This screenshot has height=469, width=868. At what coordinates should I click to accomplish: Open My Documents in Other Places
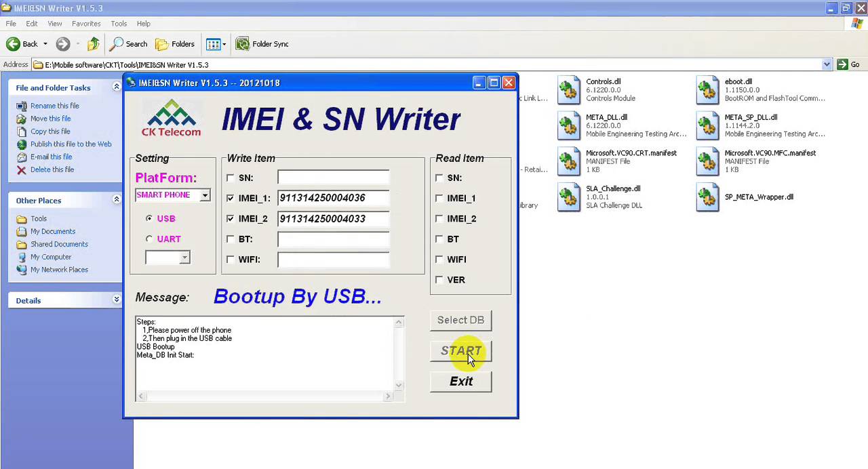(53, 232)
